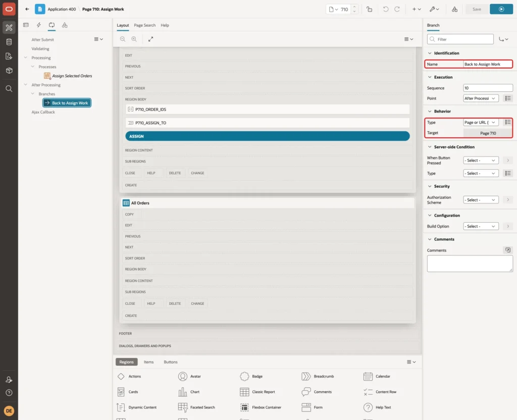517x420 pixels.
Task: Undo the last change
Action: [x=385, y=9]
